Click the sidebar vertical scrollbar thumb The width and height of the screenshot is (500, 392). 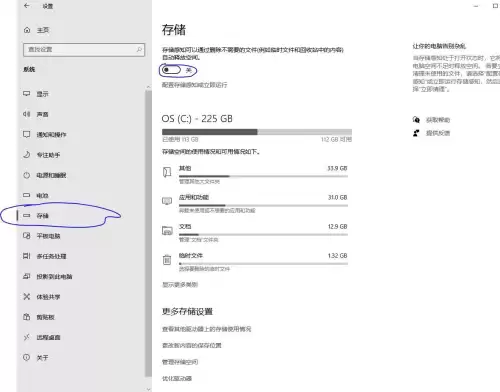(148, 234)
